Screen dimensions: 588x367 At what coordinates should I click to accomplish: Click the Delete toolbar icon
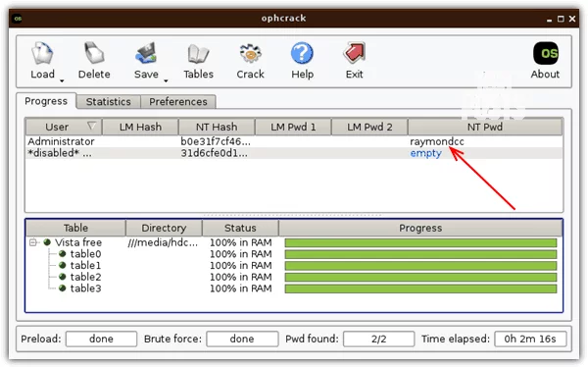[94, 53]
